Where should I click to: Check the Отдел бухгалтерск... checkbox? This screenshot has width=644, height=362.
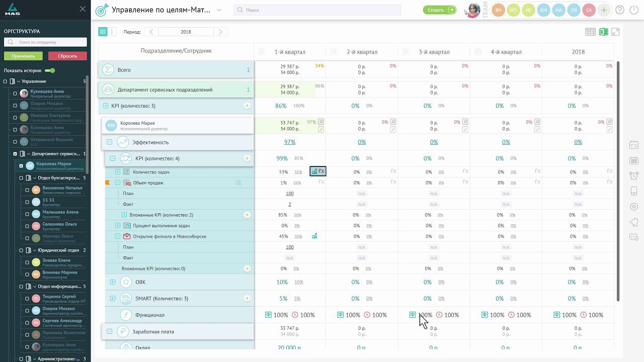pyautogui.click(x=21, y=178)
